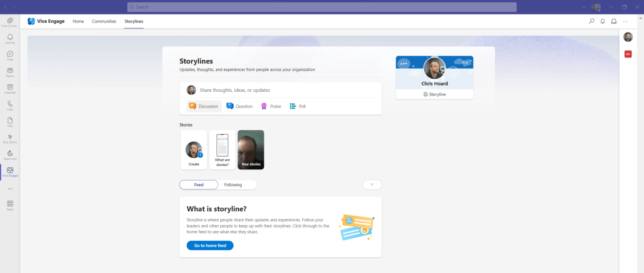The height and width of the screenshot is (273, 644).
Task: Open Calls in the left rail
Action: pos(10,105)
